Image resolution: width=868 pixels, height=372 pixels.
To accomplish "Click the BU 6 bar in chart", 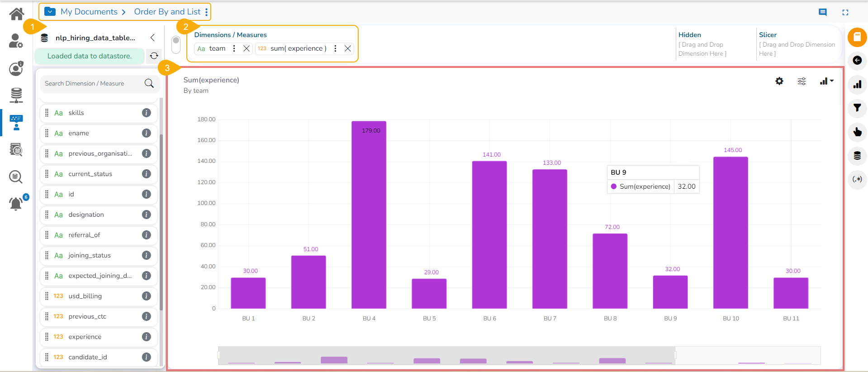I will 489,235.
